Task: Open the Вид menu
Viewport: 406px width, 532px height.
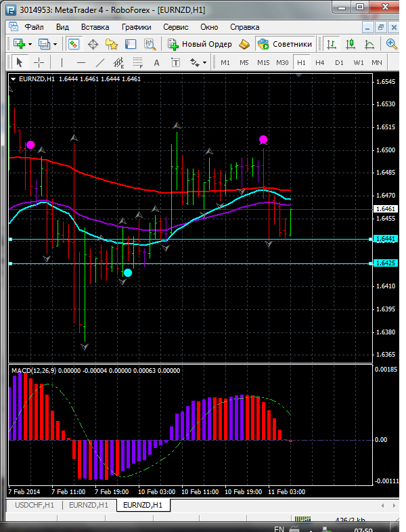Action: click(x=62, y=27)
